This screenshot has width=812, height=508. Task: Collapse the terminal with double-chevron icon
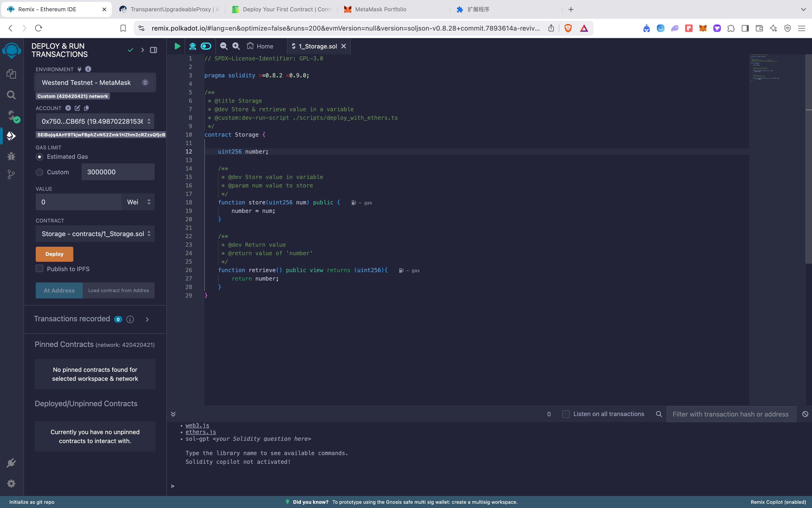(173, 414)
